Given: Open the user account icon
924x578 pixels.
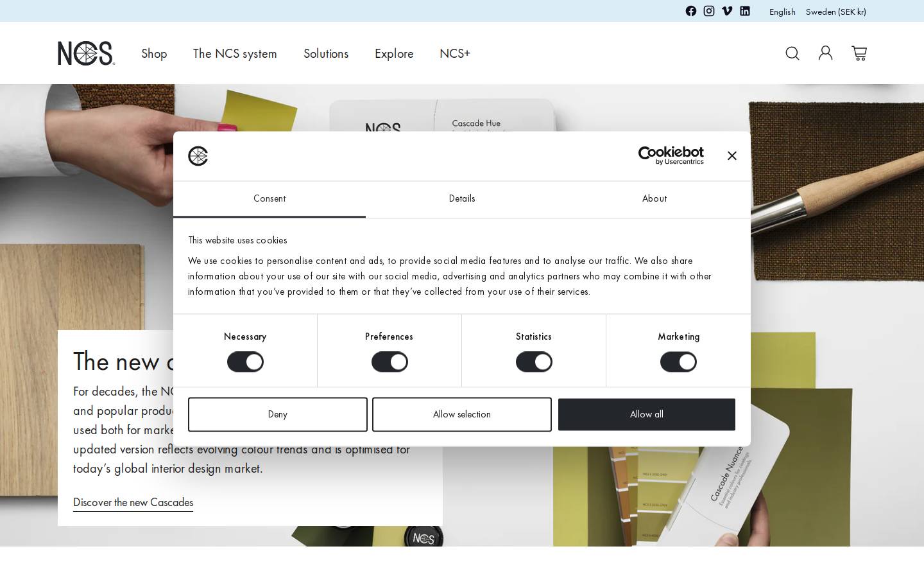Looking at the screenshot, I should [826, 53].
